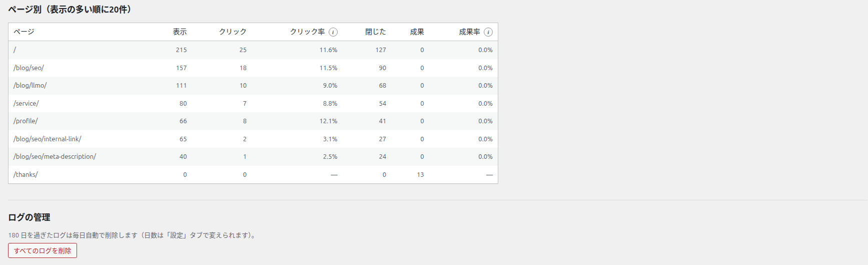Click the 80 views value
868x265 pixels.
(x=183, y=103)
